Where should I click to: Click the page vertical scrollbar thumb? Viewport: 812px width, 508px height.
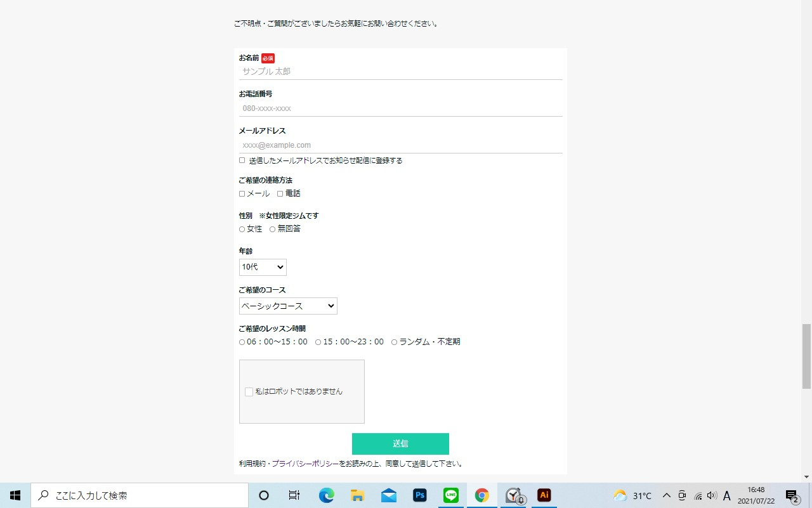pyautogui.click(x=806, y=356)
